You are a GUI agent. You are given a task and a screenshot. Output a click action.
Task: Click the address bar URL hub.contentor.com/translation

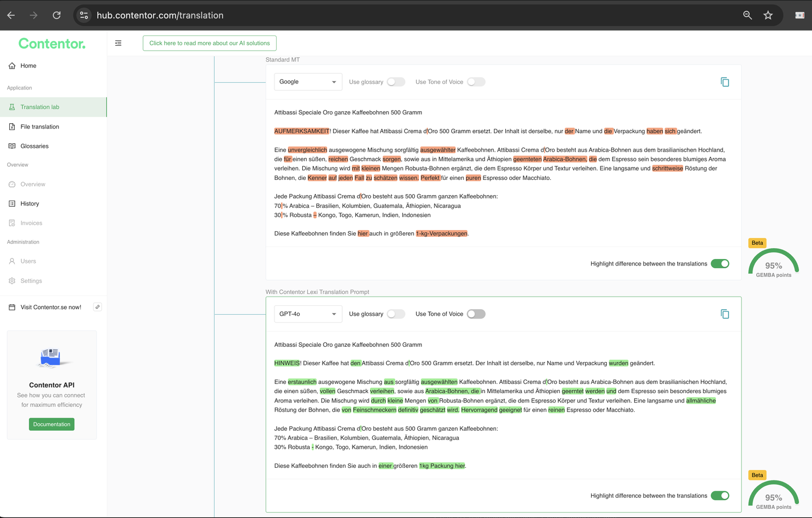tap(160, 15)
